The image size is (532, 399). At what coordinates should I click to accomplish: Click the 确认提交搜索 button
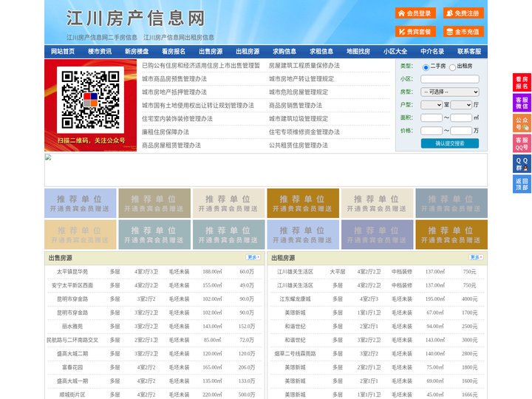[450, 143]
